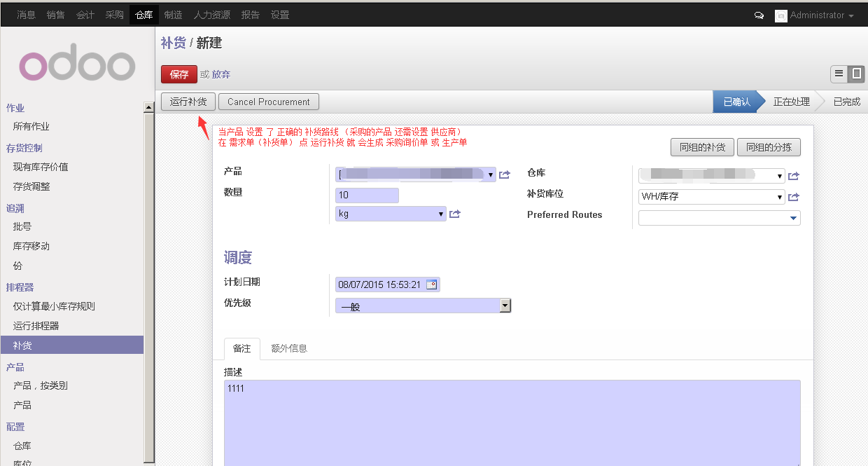The width and height of the screenshot is (868, 466).
Task: Open external link beside 仓库 field
Action: point(793,176)
